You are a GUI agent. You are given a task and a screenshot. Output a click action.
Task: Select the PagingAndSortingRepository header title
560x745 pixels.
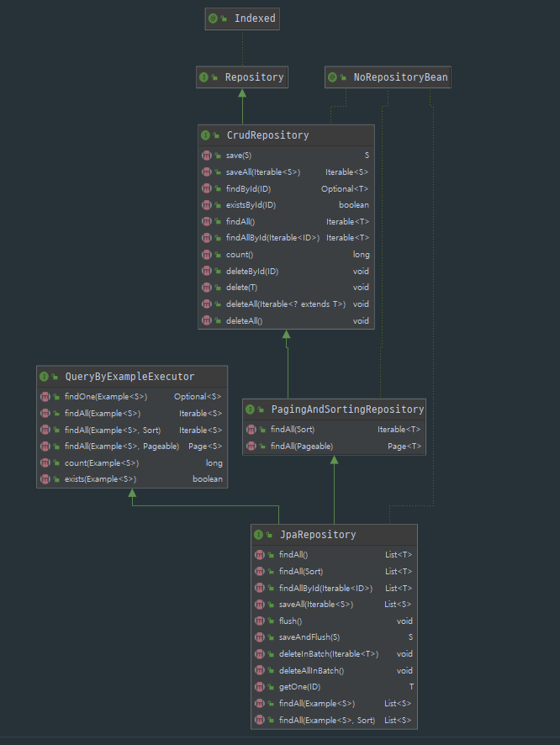tap(347, 409)
